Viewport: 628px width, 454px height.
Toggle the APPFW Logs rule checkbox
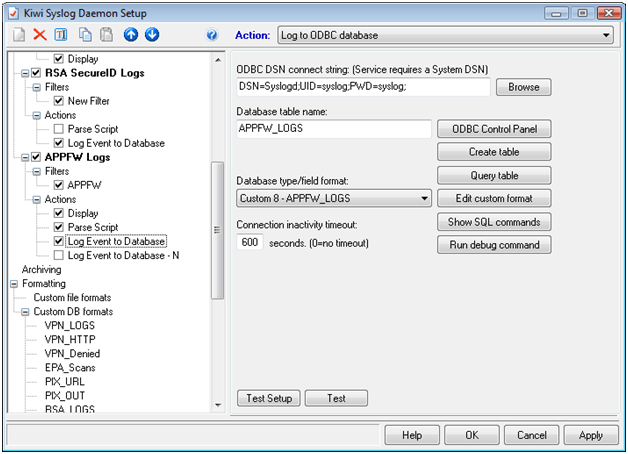click(36, 157)
